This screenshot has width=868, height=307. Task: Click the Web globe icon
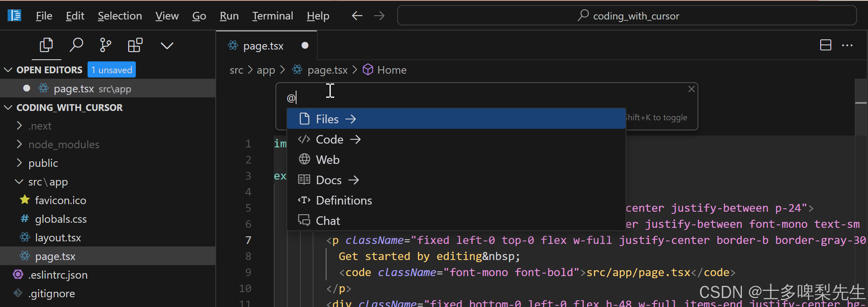pyautogui.click(x=305, y=159)
